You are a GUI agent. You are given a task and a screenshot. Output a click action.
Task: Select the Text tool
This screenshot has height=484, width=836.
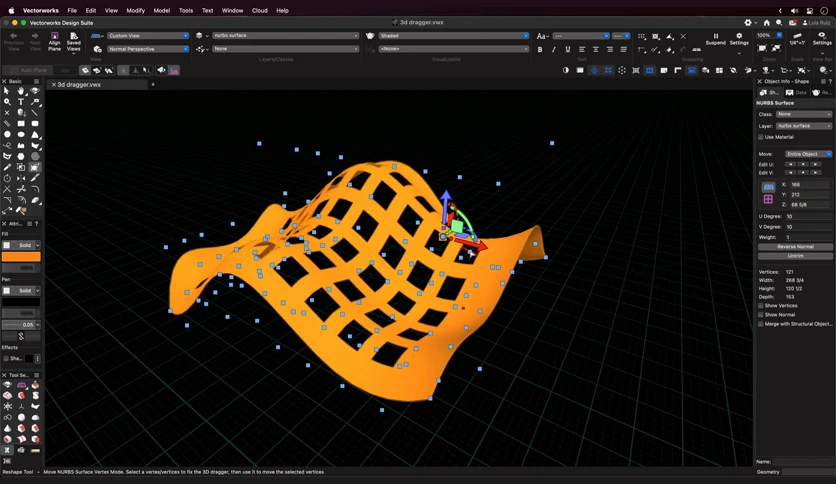coord(21,102)
